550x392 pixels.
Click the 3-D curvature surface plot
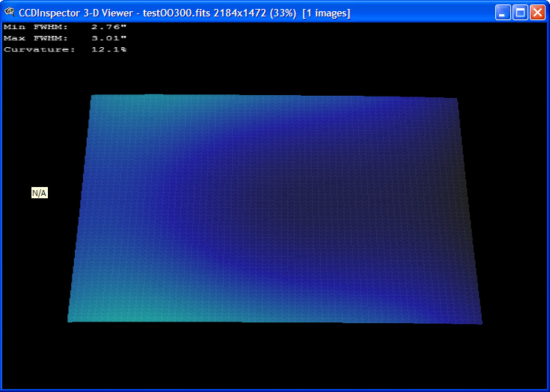tap(275, 209)
